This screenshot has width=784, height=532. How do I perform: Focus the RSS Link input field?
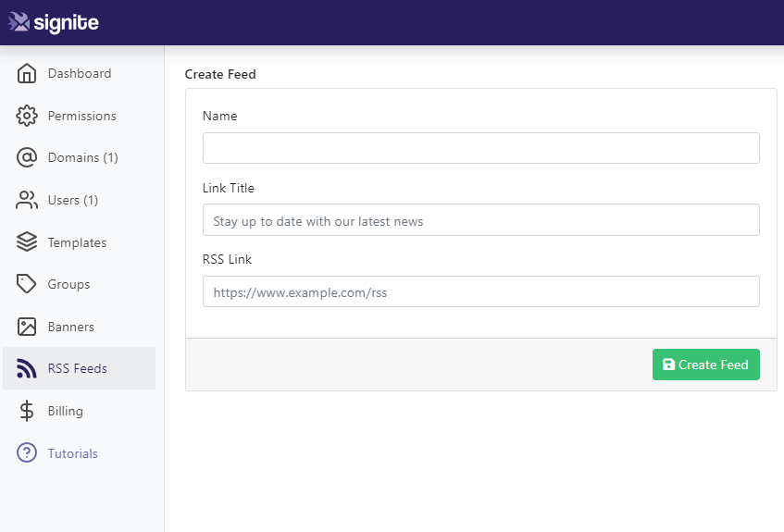(x=481, y=291)
